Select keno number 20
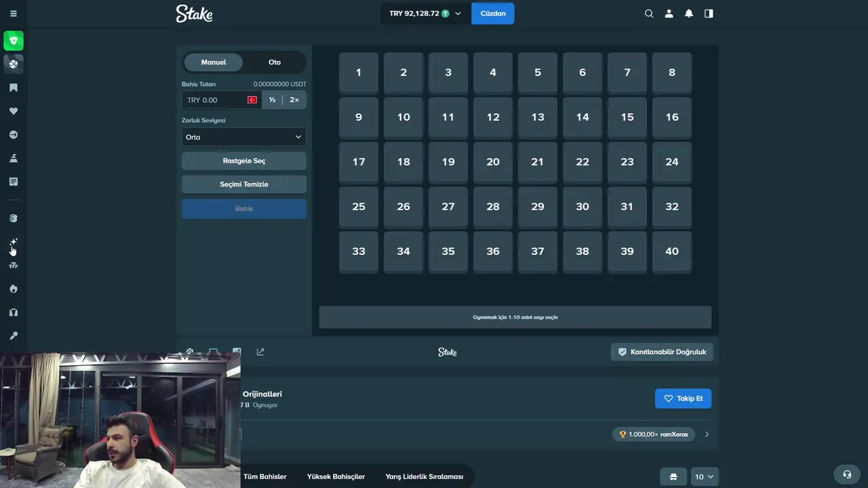This screenshot has height=488, width=868. tap(493, 162)
